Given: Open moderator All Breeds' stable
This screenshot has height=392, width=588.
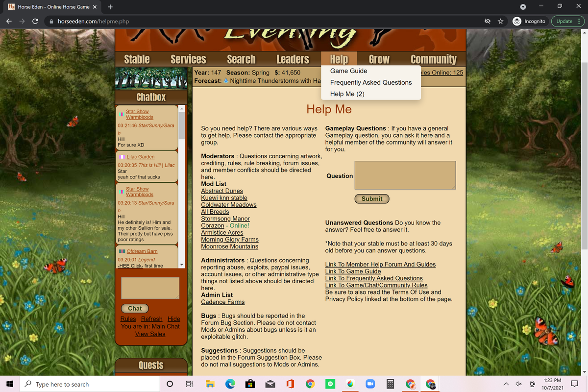Looking at the screenshot, I should 215,212.
